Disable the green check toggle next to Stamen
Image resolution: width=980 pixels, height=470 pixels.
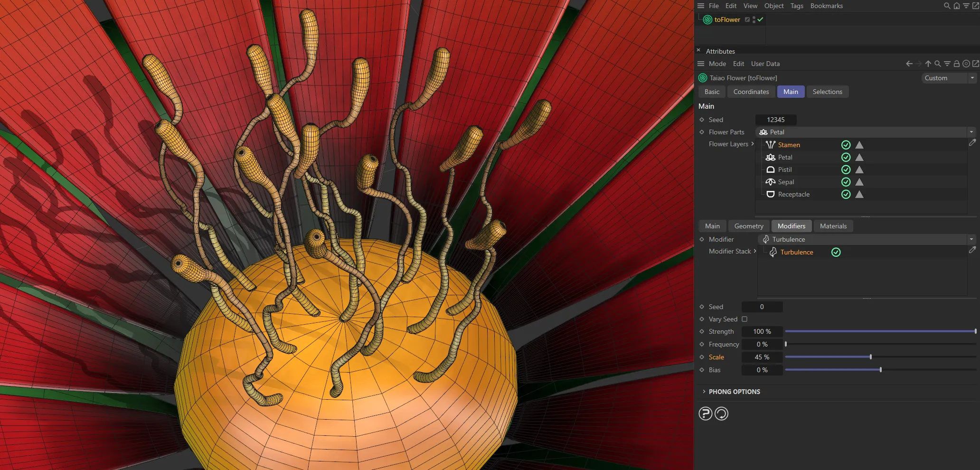point(846,145)
